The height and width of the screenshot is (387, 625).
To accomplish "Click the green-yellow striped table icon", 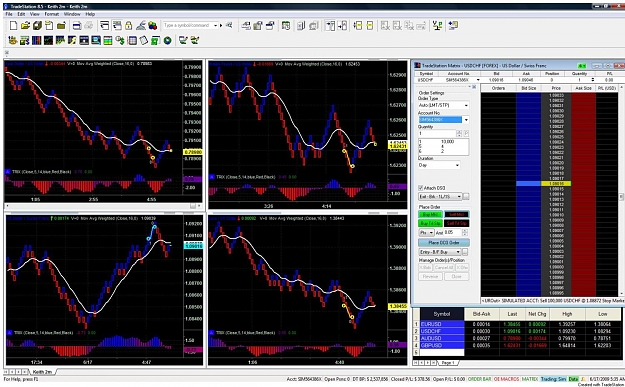I will tap(108, 40).
